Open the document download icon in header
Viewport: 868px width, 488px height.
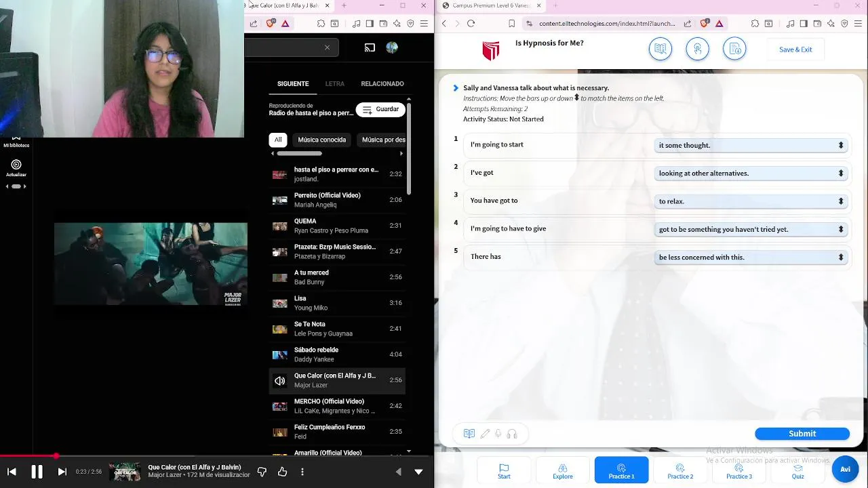coord(734,49)
